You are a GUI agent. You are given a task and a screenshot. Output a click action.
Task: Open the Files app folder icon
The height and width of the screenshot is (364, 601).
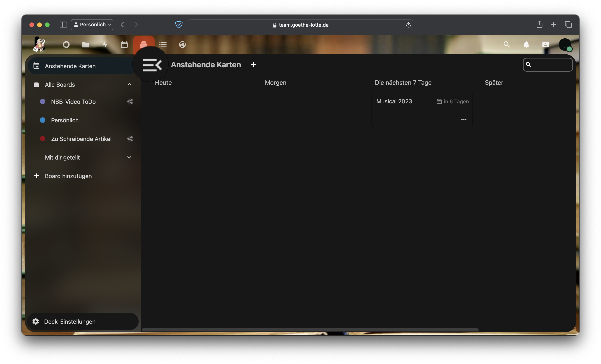tap(85, 45)
